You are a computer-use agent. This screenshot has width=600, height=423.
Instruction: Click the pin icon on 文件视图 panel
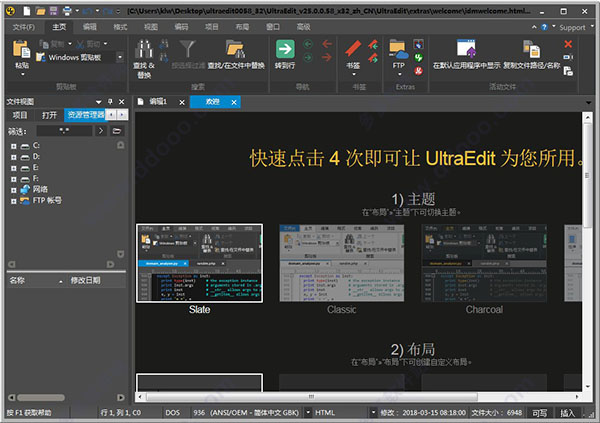tap(110, 101)
